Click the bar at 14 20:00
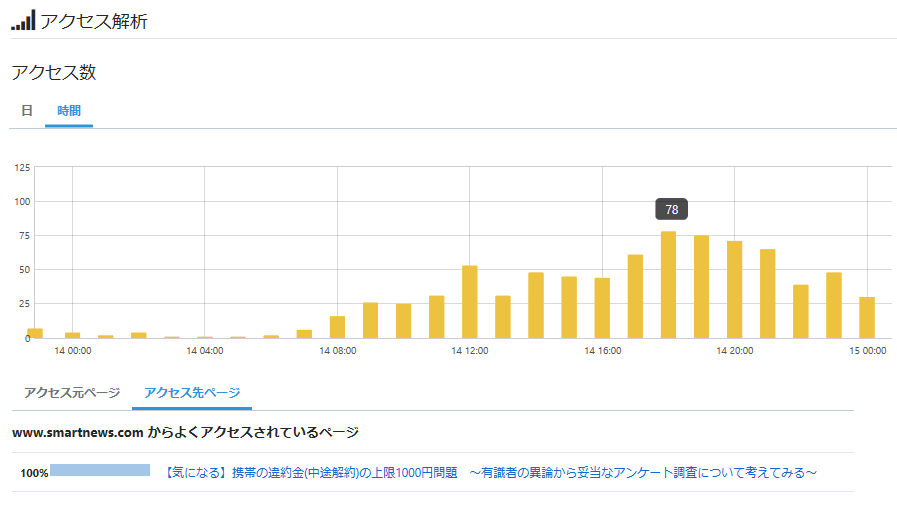The height and width of the screenshot is (509, 897). (x=735, y=289)
